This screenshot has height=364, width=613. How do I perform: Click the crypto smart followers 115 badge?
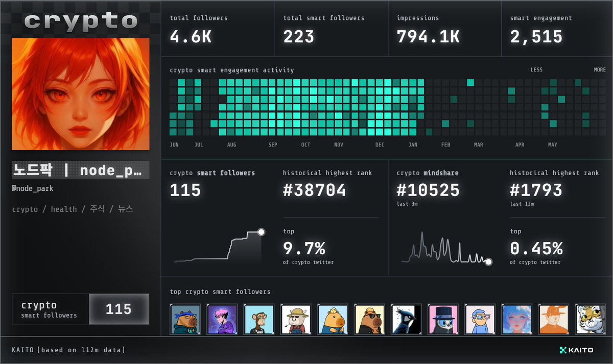pyautogui.click(x=81, y=309)
